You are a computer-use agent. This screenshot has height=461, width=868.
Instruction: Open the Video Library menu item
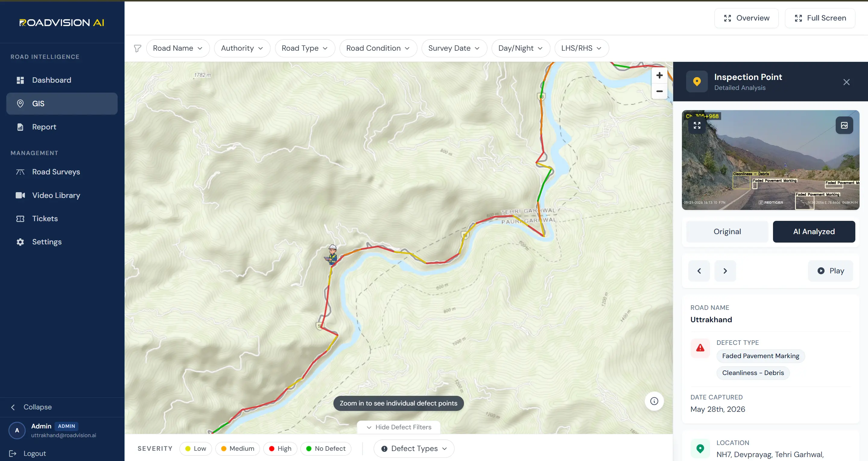click(62, 196)
